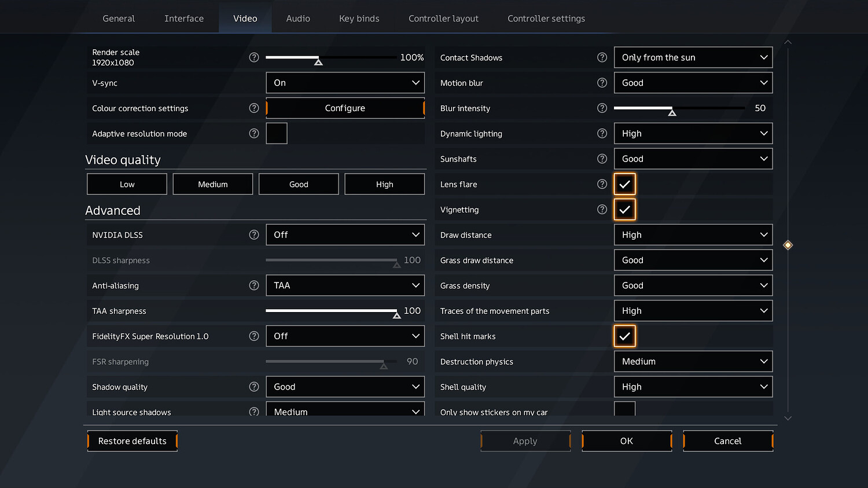Click the Colour correction settings help icon
868x488 pixels.
[253, 108]
